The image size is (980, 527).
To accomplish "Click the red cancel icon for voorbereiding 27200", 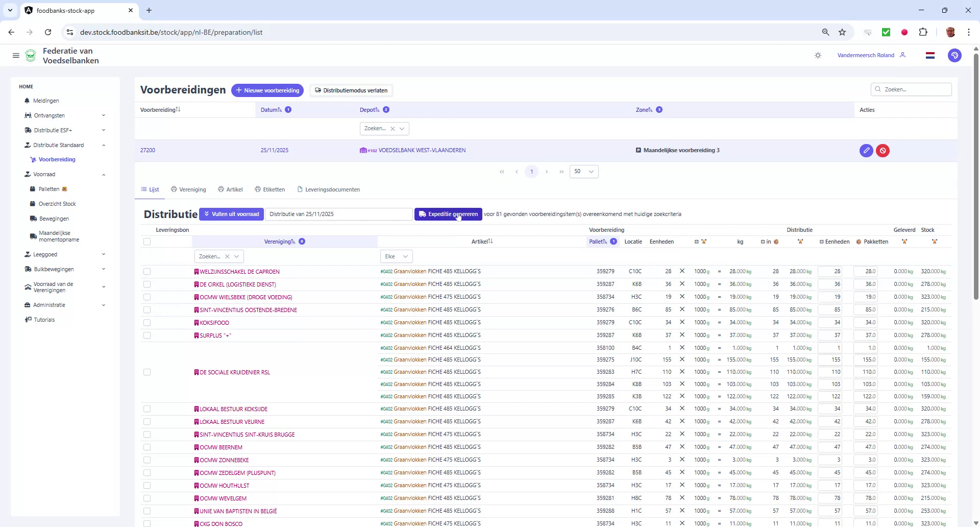I will pyautogui.click(x=884, y=151).
